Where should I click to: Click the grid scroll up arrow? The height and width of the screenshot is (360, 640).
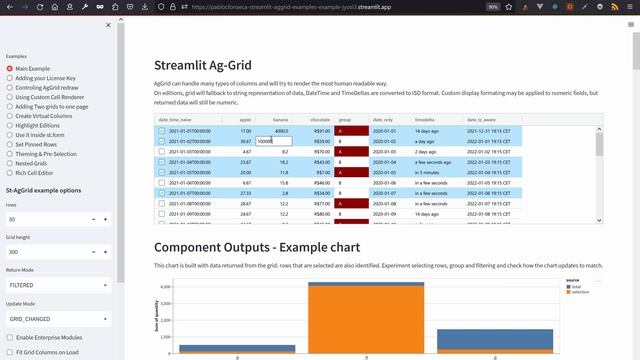599,129
